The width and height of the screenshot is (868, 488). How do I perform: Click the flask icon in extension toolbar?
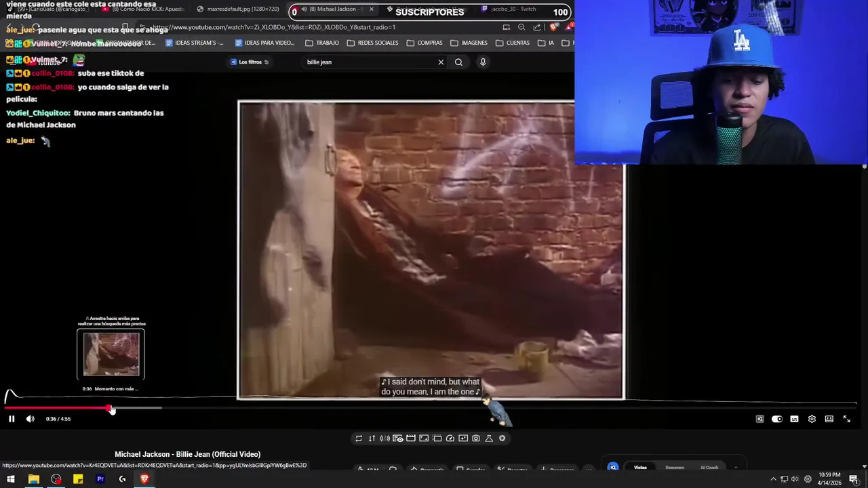489,439
